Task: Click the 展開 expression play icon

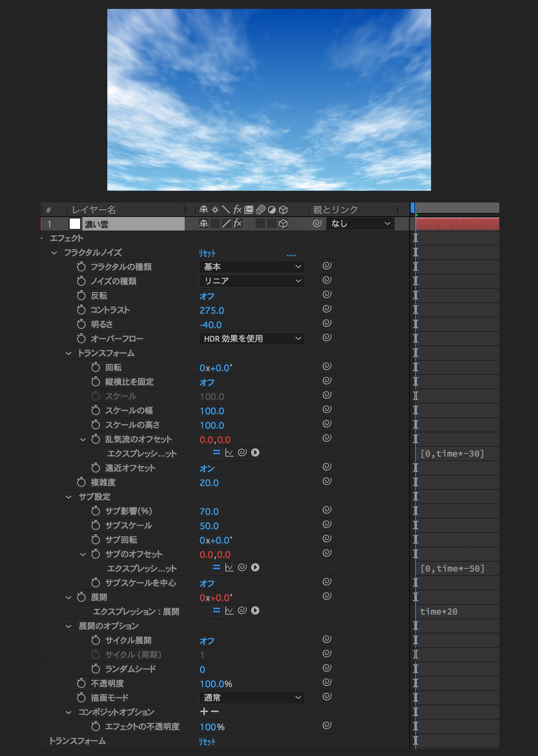Action: pyautogui.click(x=255, y=611)
